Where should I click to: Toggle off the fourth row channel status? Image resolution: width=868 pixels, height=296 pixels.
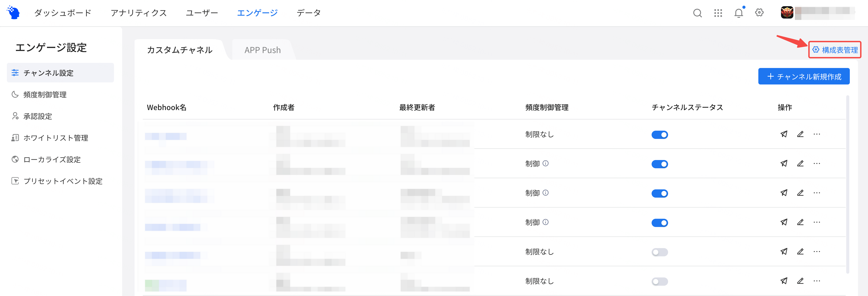tap(659, 223)
